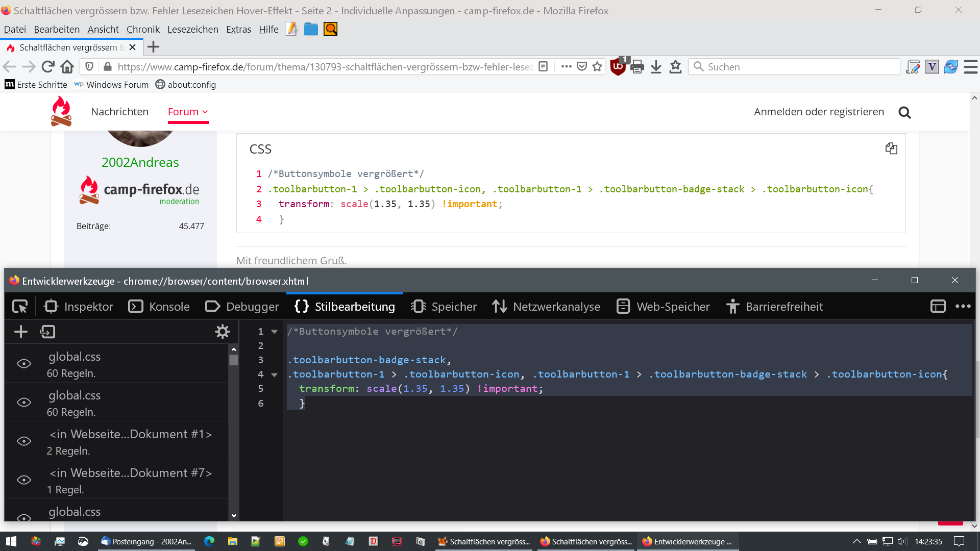Image resolution: width=980 pixels, height=551 pixels.
Task: Hide the Webseite Dokument #1 stylesheet
Action: point(24,441)
